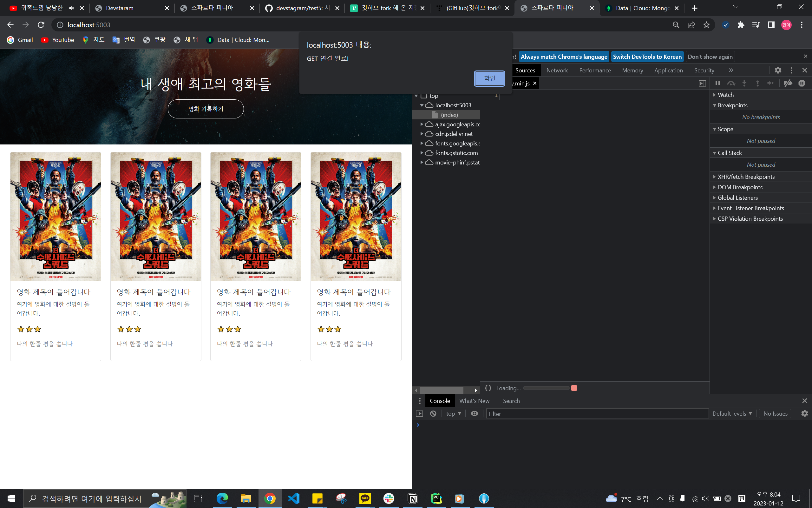The width and height of the screenshot is (812, 508).
Task: Click the live expression eye icon
Action: [475, 414]
